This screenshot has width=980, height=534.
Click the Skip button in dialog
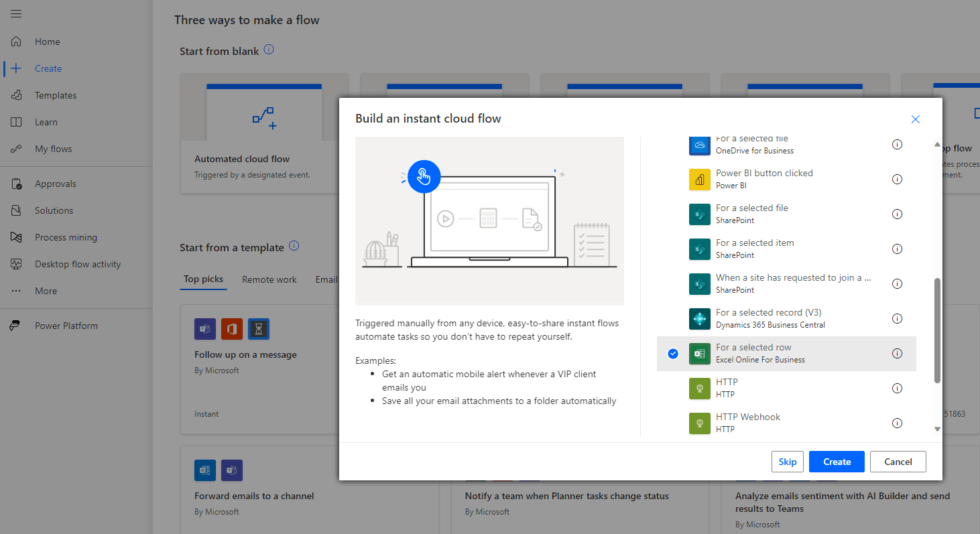[x=788, y=462]
